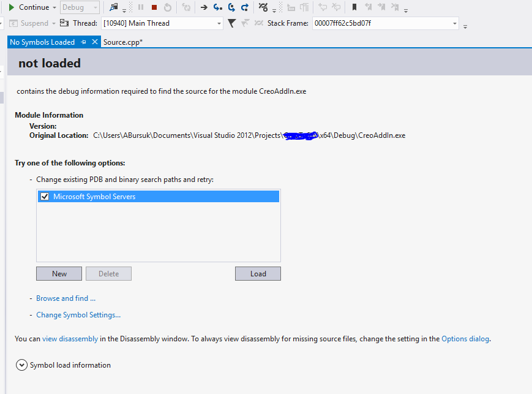This screenshot has width=532, height=394.
Task: Open second toolbar row overflow options
Action: tap(465, 26)
